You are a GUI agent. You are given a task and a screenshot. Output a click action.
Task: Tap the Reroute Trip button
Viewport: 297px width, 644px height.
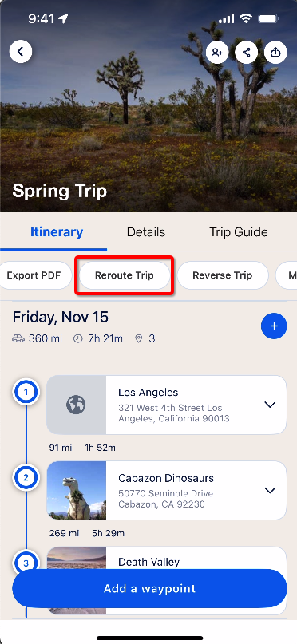pos(124,275)
